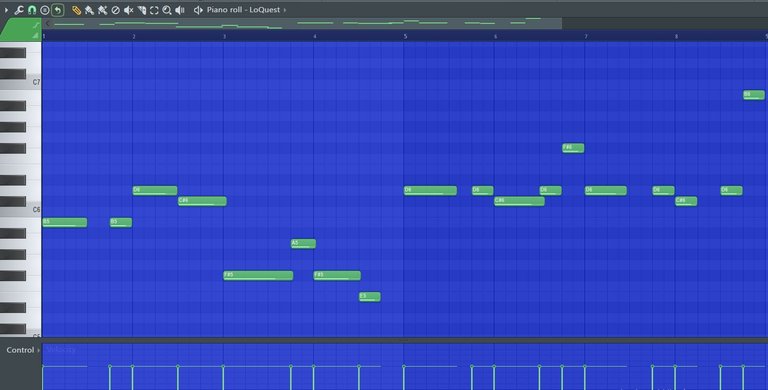This screenshot has height=390, width=768.
Task: Open the piano roll options arrow menu
Action: [x=6, y=10]
